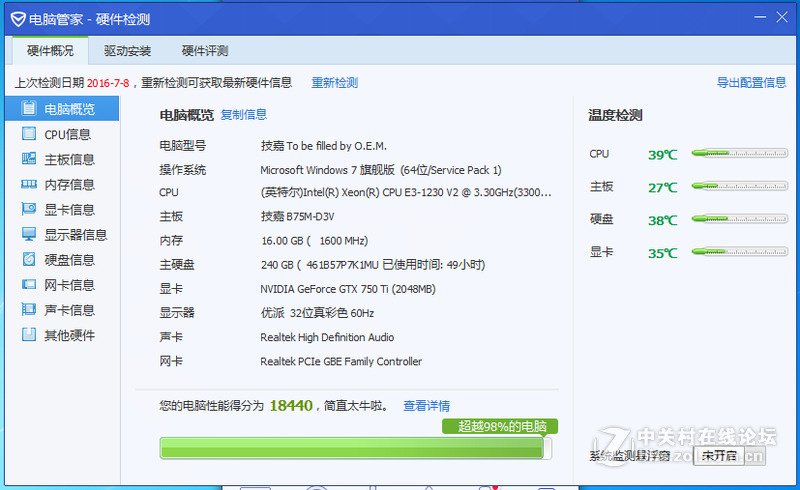Select the 内存信息 sidebar label
Image resolution: width=800 pixels, height=490 pixels.
[x=69, y=184]
